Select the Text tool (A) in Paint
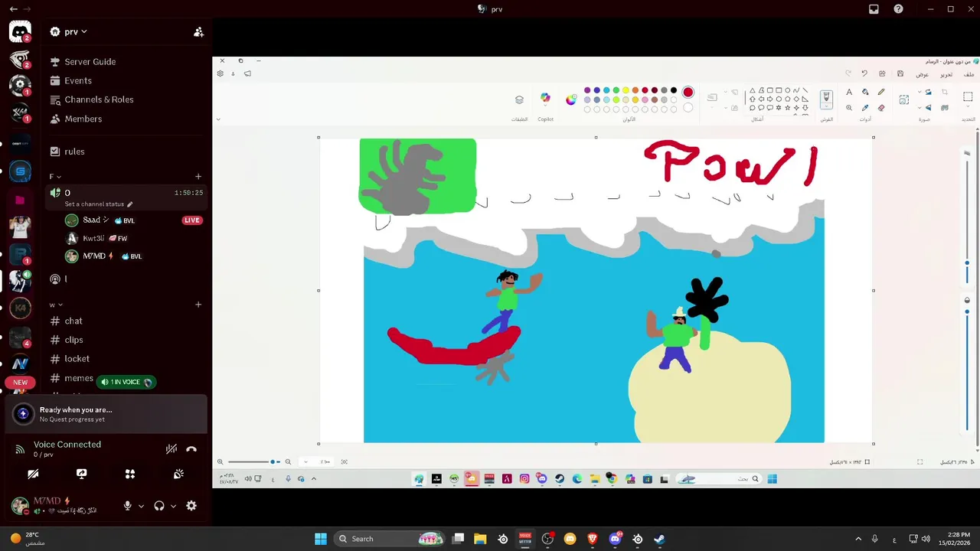Viewport: 980px width, 551px height. 849,92
